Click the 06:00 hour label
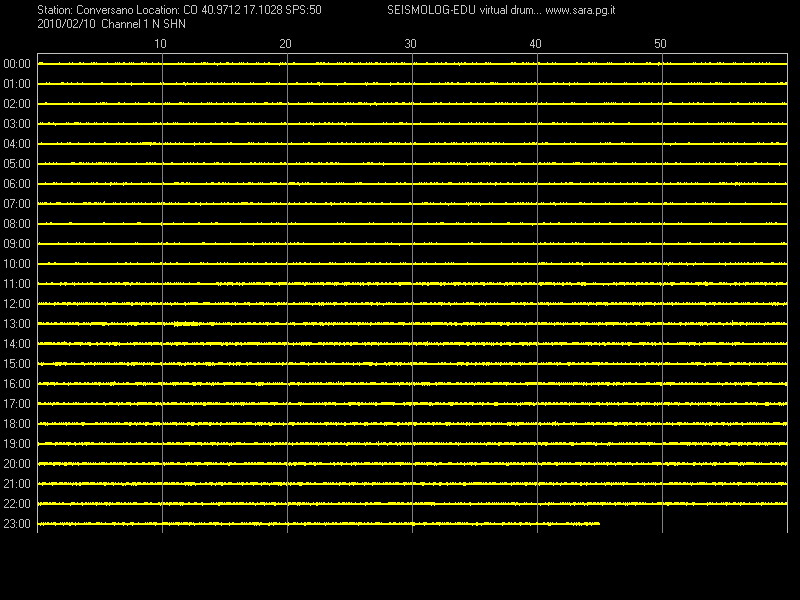Image resolution: width=800 pixels, height=600 pixels. pyautogui.click(x=17, y=184)
